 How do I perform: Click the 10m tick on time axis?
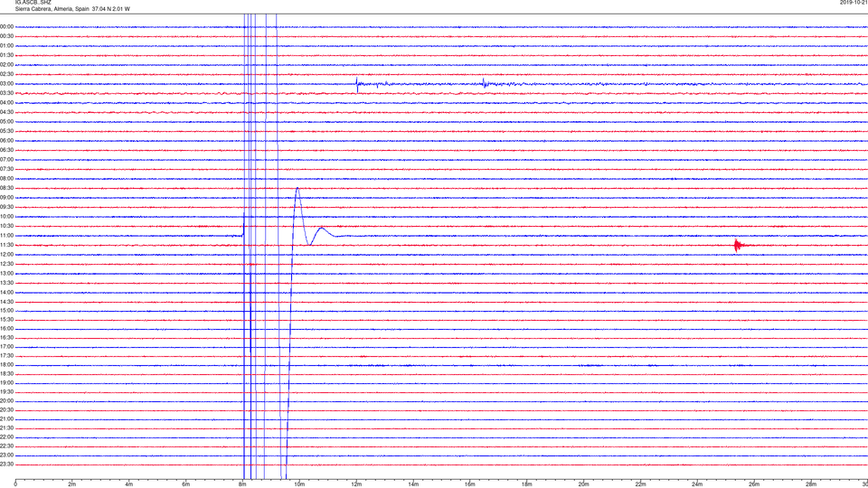tap(299, 484)
